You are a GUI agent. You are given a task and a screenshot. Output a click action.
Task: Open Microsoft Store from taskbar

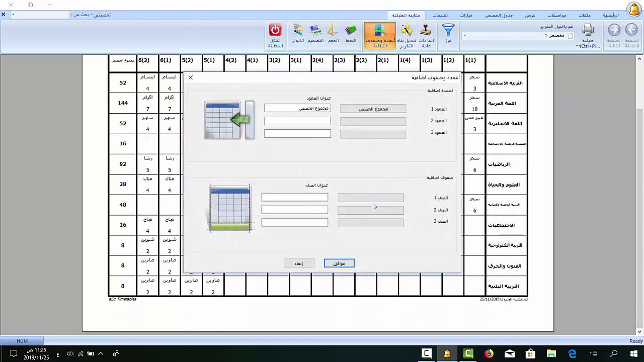tap(530, 353)
